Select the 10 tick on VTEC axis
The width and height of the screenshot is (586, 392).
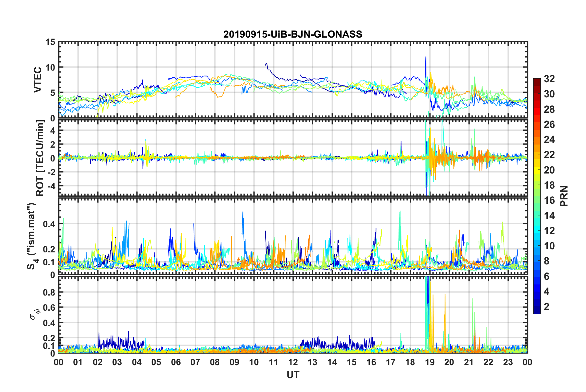click(x=51, y=67)
